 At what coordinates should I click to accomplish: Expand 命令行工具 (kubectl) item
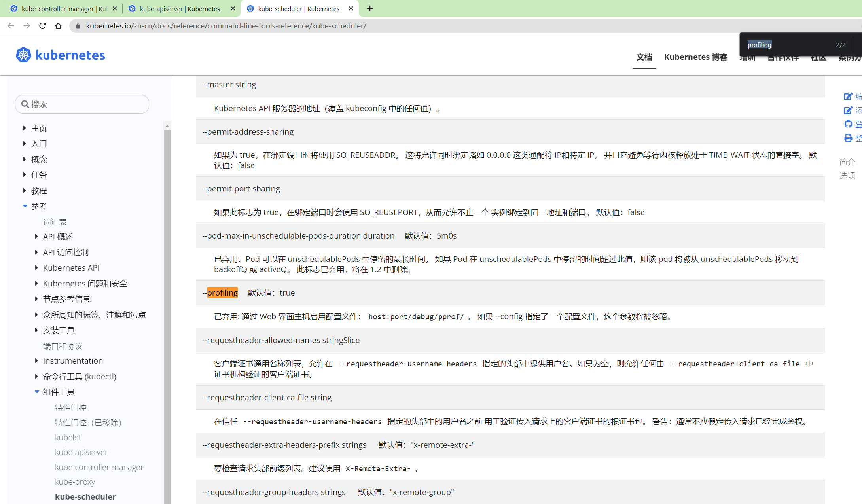pos(36,376)
